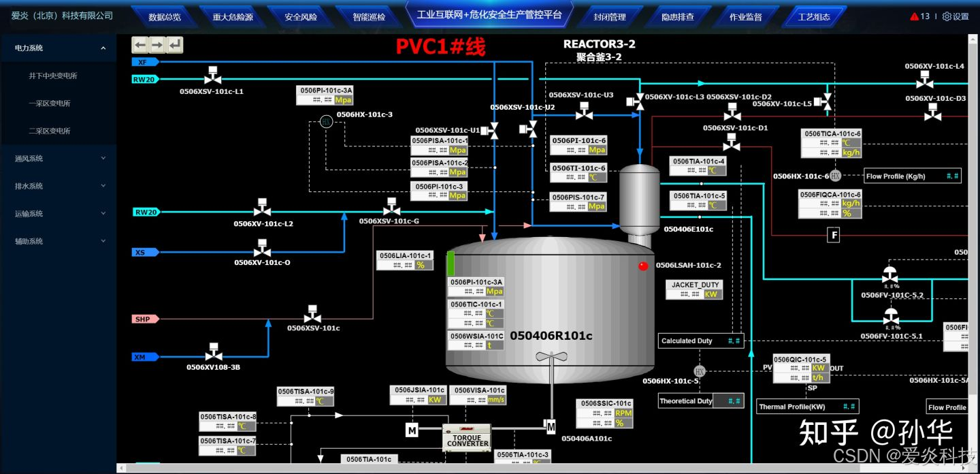Select 井下中央变电所 in sidebar
Viewport: 980px width, 474px height.
point(53,76)
